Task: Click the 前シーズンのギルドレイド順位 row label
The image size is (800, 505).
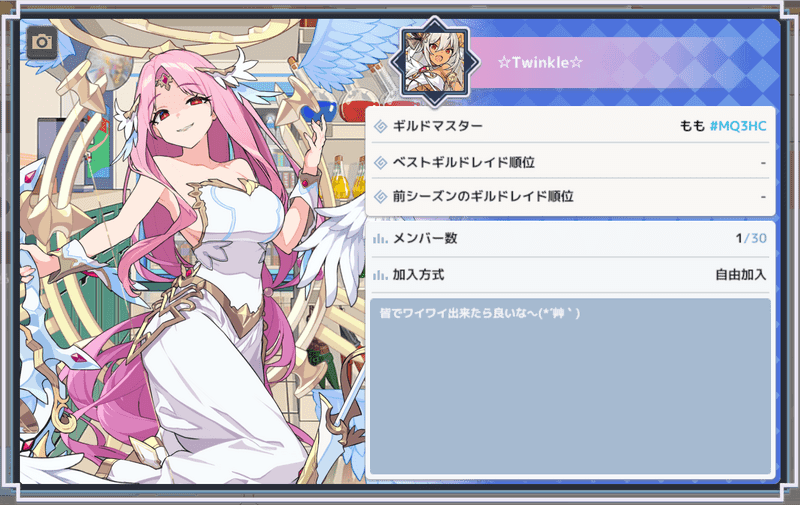Action: point(483,196)
